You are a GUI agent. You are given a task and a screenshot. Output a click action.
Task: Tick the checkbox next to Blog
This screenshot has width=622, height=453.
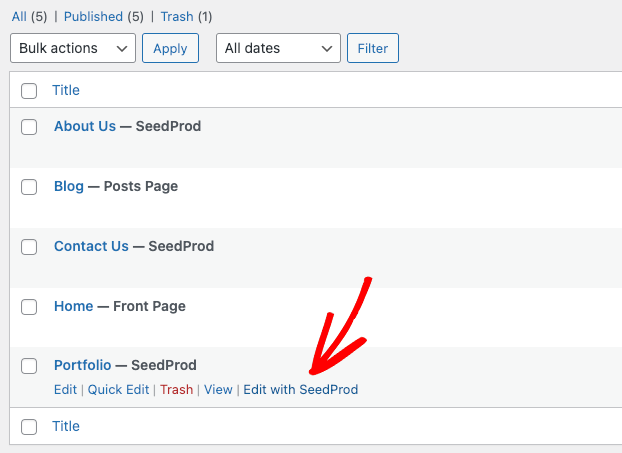pyautogui.click(x=29, y=187)
